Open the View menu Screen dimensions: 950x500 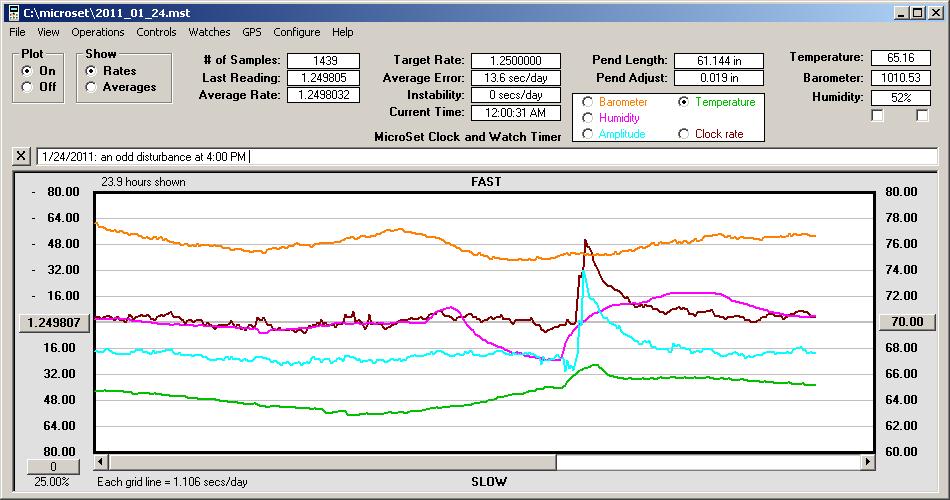pos(48,32)
